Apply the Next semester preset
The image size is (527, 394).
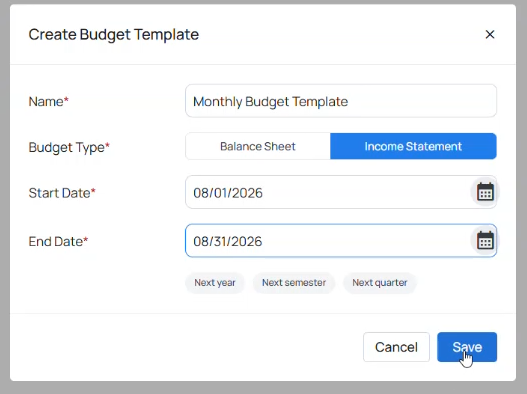pos(294,283)
